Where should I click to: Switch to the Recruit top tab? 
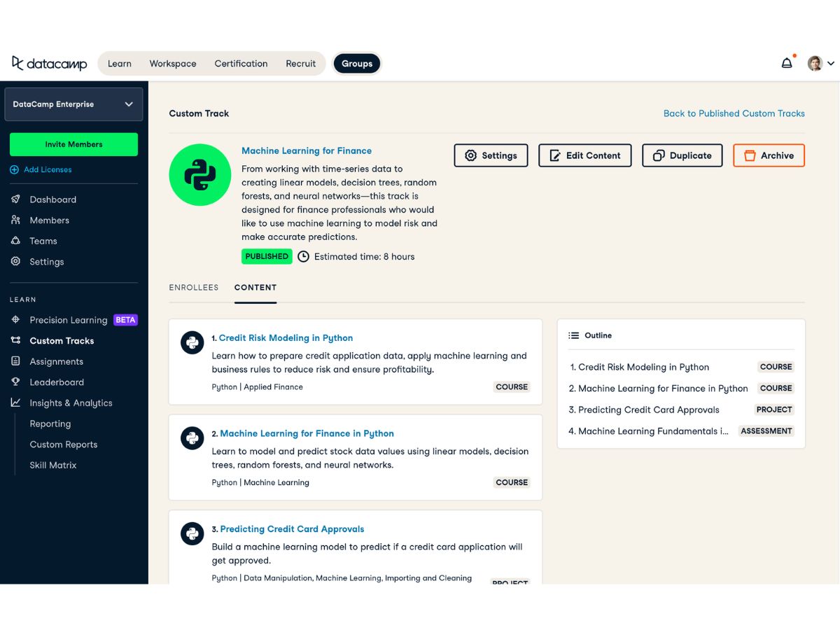pyautogui.click(x=301, y=64)
